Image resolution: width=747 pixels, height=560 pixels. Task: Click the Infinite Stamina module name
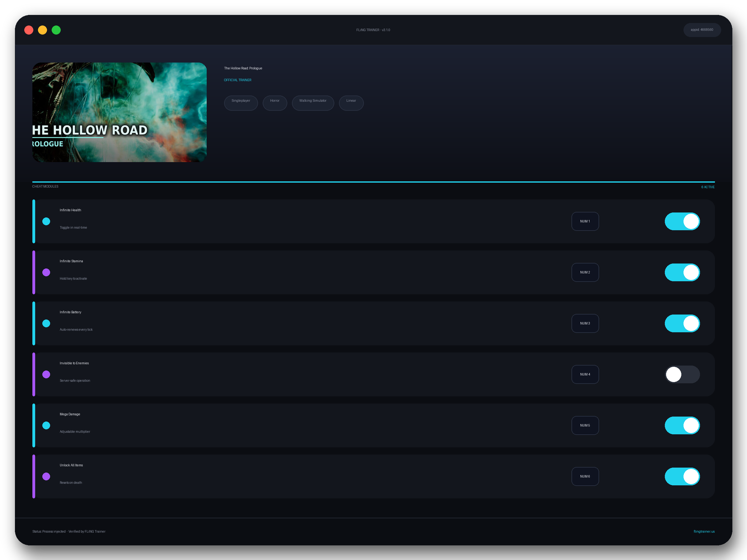point(71,261)
